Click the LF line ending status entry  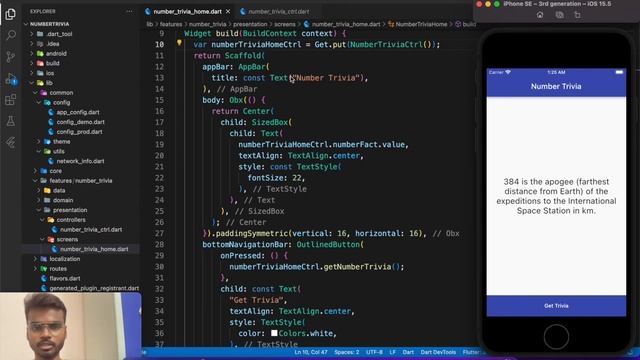[392, 352]
